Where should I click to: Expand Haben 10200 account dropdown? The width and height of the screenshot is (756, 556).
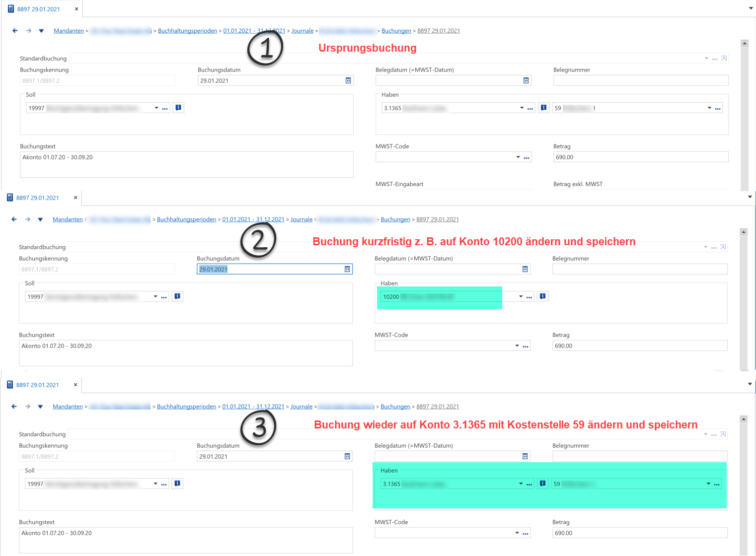point(521,296)
